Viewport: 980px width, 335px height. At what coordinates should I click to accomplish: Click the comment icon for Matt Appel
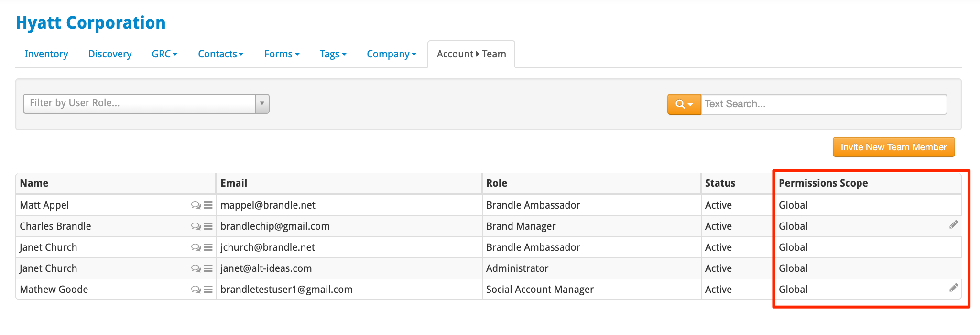click(196, 205)
